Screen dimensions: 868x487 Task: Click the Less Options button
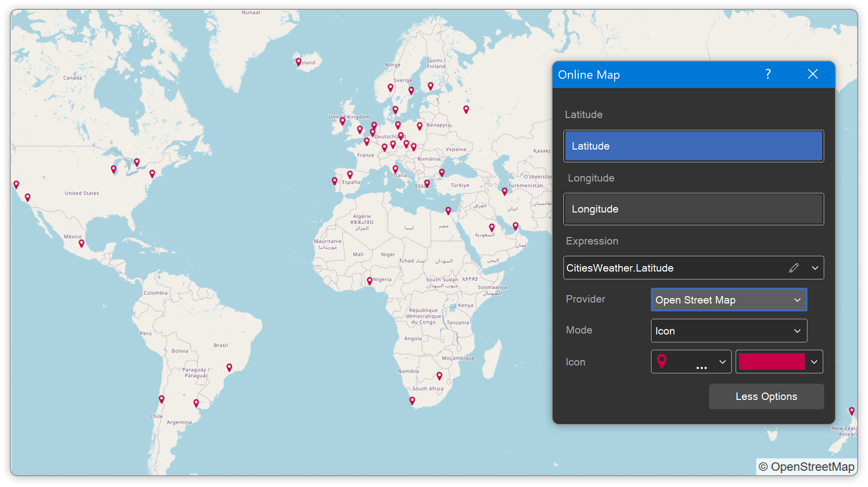(x=766, y=396)
